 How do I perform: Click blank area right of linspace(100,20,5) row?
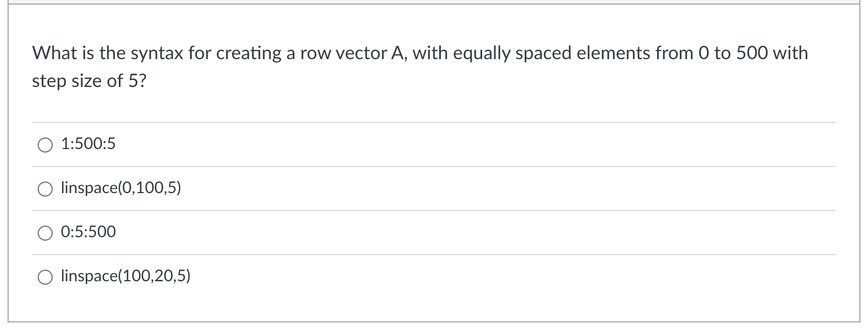(513, 277)
